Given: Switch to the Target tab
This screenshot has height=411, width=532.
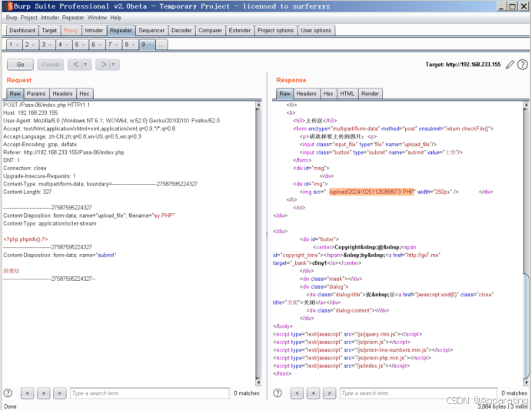Looking at the screenshot, I should 49,30.
